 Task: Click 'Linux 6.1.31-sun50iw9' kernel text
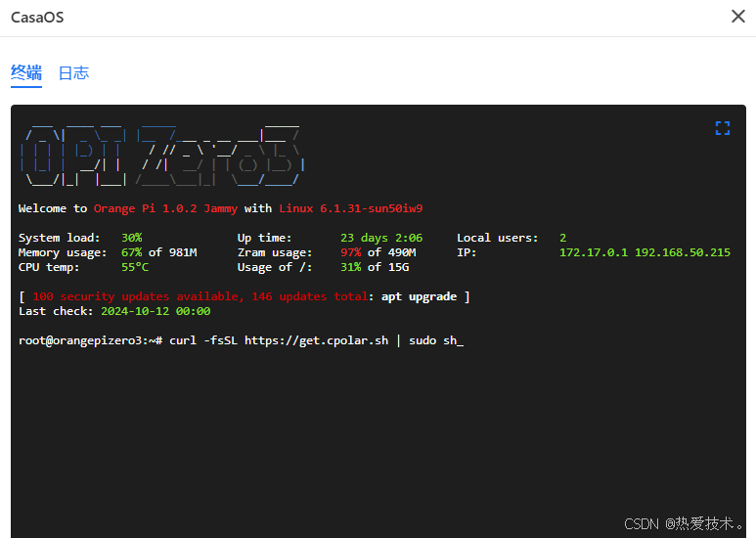click(351, 208)
